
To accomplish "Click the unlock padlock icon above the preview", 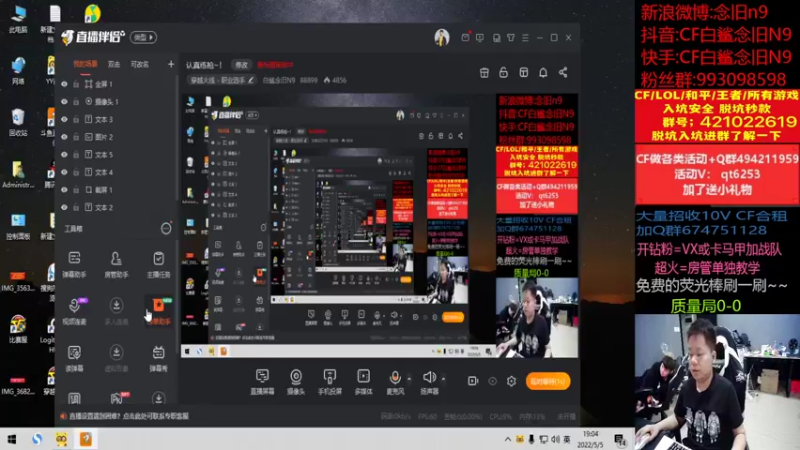I will pyautogui.click(x=504, y=72).
